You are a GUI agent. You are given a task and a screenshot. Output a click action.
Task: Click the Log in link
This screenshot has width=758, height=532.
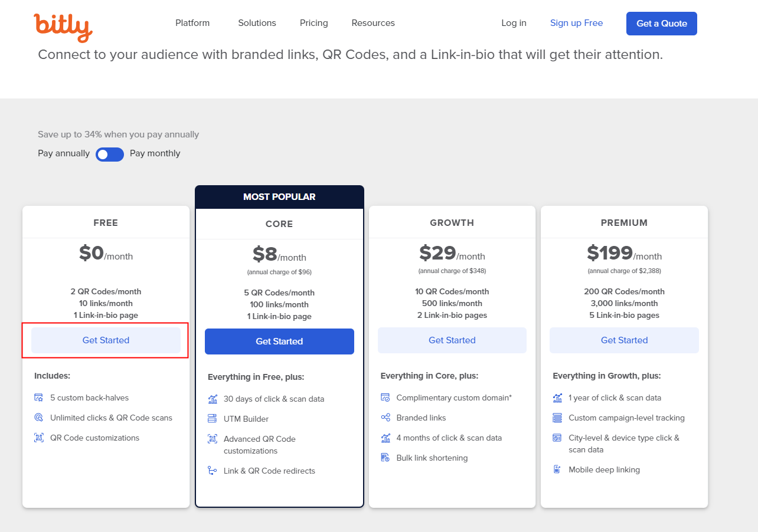click(514, 23)
